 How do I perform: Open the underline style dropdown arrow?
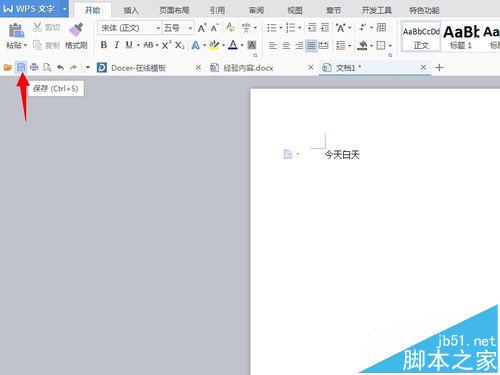tap(138, 45)
